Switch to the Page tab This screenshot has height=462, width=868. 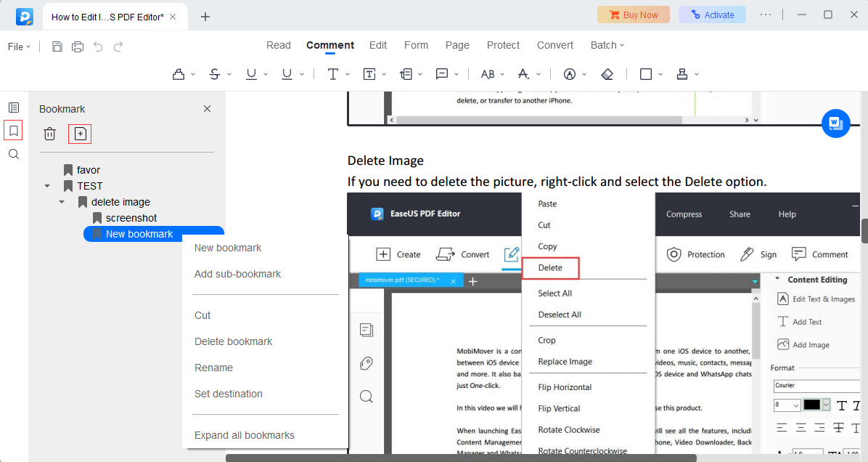pos(457,46)
